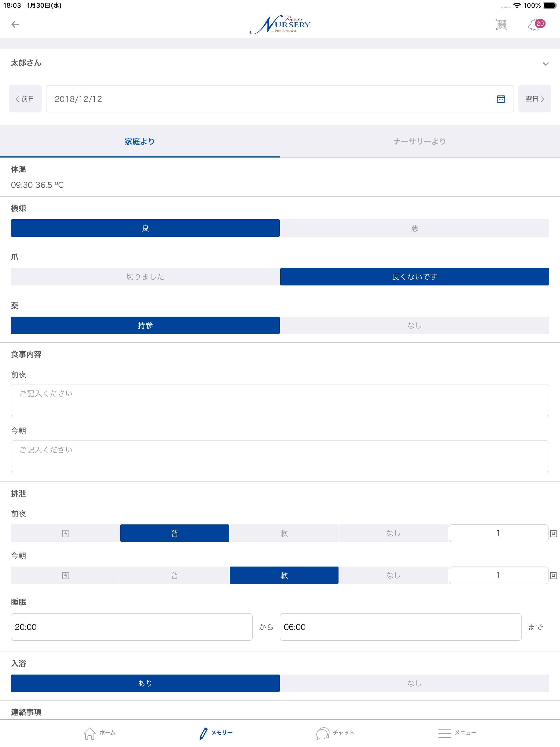Tap the back arrow icon

(x=15, y=24)
